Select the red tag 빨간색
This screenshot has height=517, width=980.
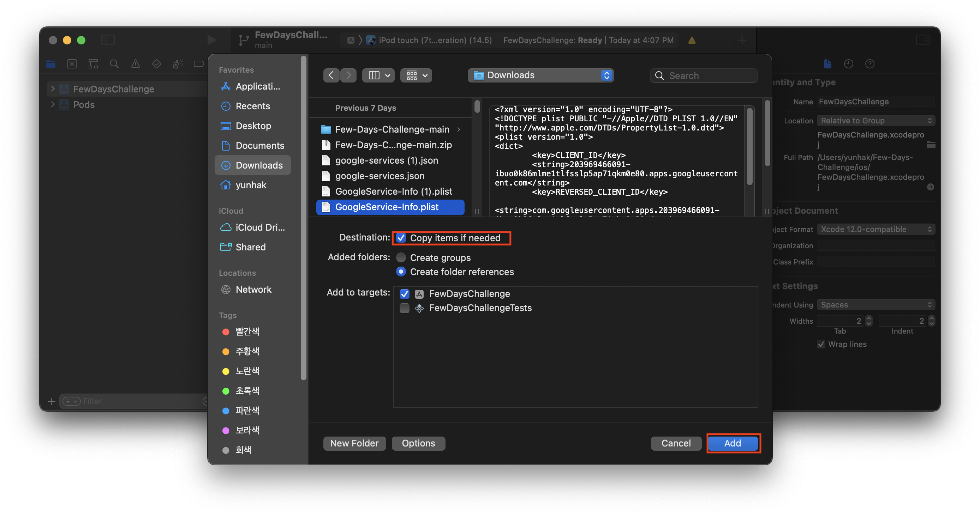point(247,332)
